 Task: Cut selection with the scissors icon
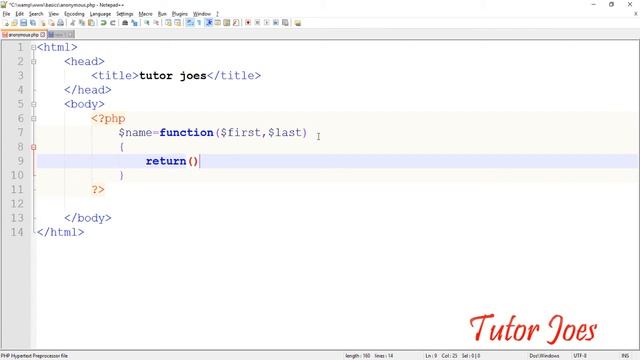coord(73,23)
